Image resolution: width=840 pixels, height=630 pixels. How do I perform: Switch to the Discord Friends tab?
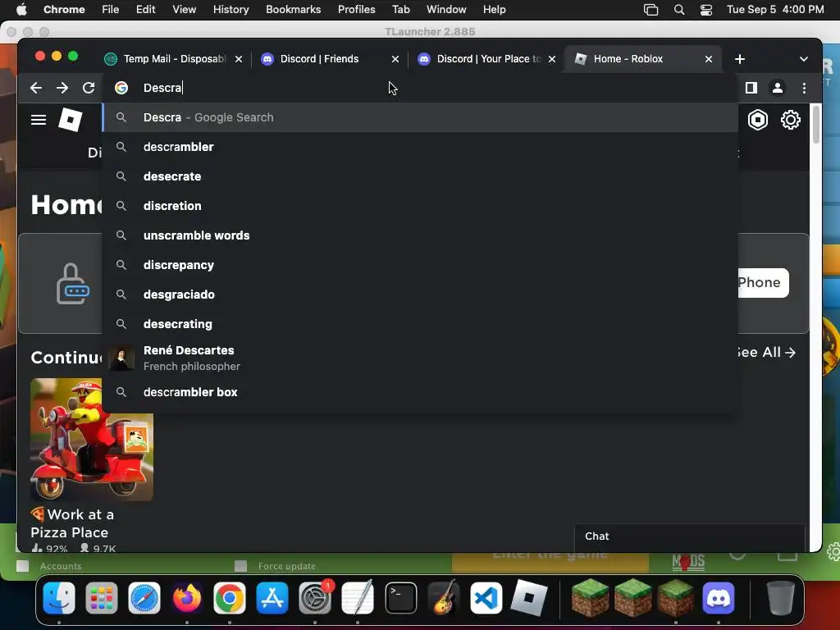(x=329, y=59)
